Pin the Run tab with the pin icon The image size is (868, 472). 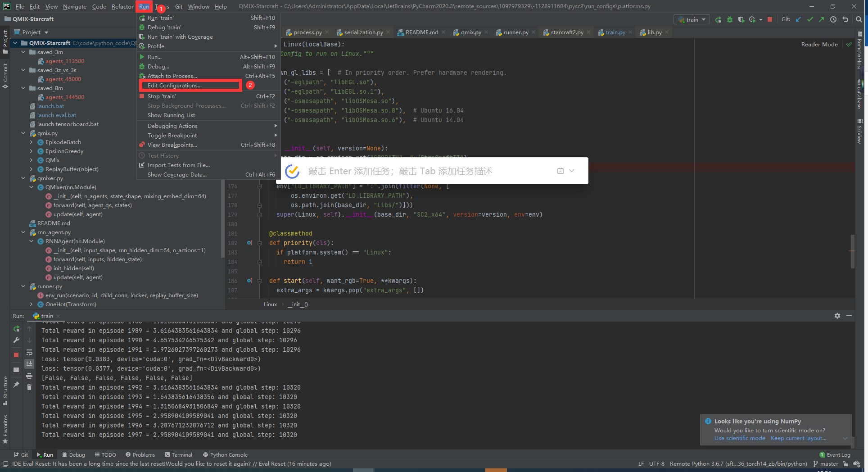click(x=16, y=384)
